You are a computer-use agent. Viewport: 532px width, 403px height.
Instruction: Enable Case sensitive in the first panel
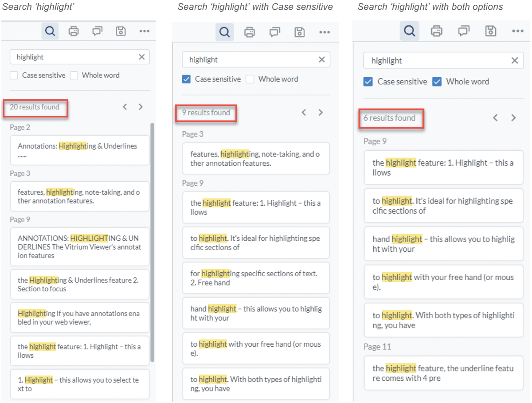[x=13, y=75]
